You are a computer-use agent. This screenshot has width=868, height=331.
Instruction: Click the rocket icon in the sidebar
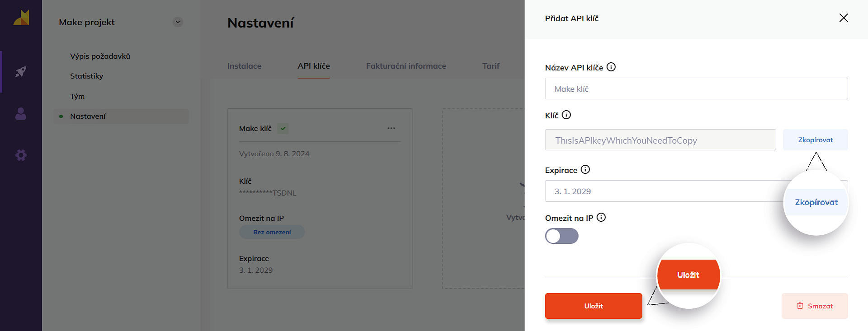coord(21,71)
